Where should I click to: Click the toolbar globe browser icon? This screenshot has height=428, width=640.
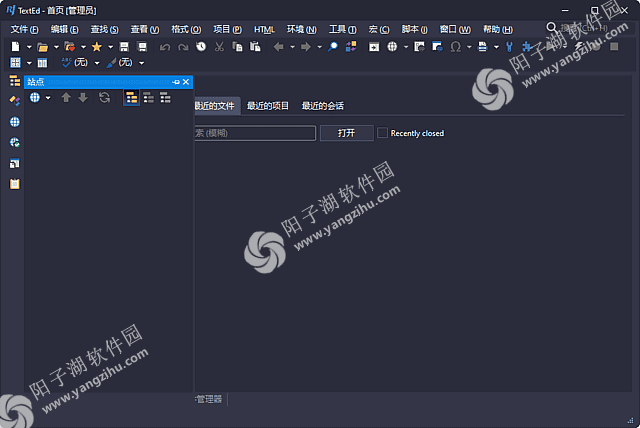pyautogui.click(x=392, y=47)
